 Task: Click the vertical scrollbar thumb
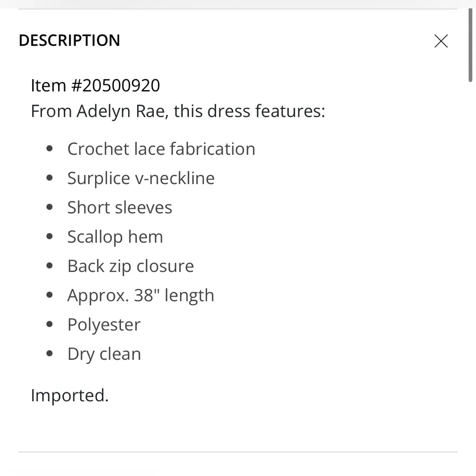pyautogui.click(x=470, y=46)
